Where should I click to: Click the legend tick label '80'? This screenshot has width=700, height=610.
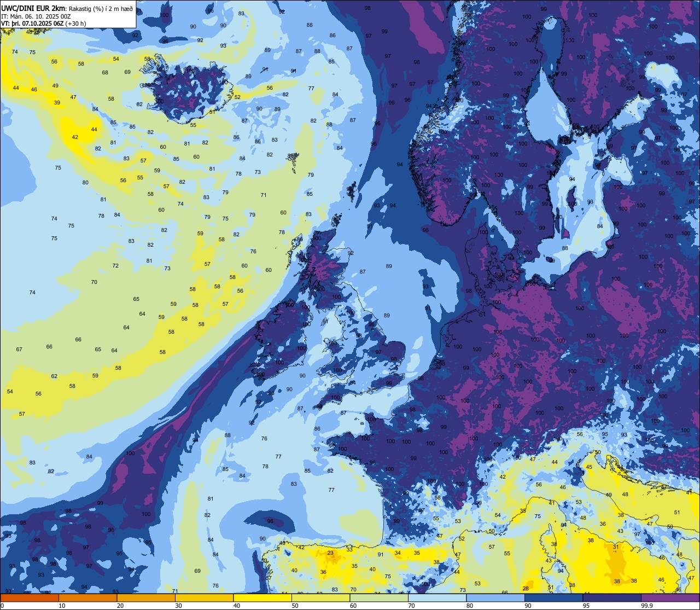470,606
